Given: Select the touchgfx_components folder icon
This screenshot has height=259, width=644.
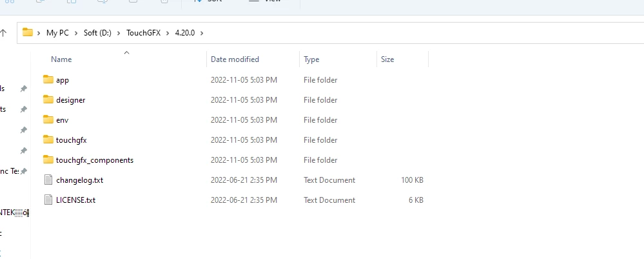Looking at the screenshot, I should click(48, 160).
